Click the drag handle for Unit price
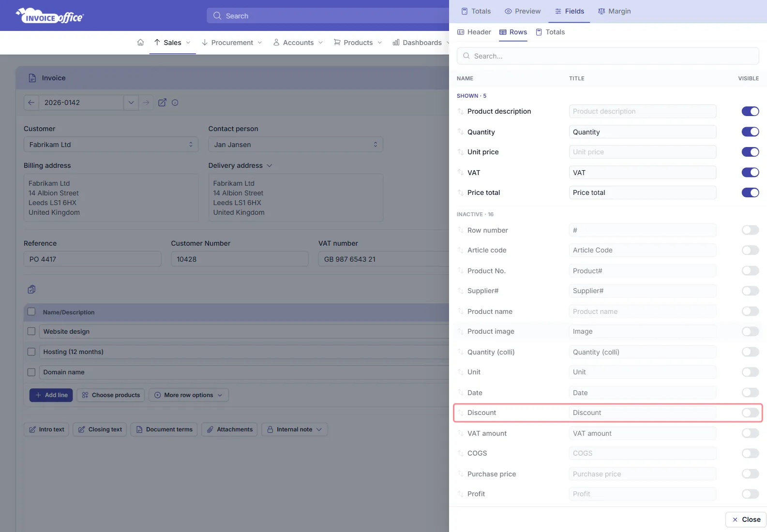 [460, 152]
